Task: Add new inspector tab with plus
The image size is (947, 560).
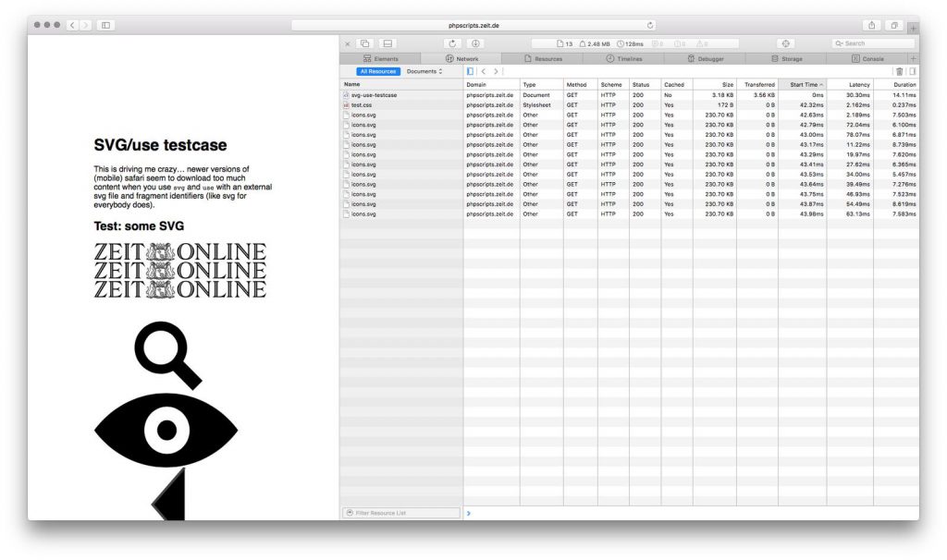Action: coord(913,58)
